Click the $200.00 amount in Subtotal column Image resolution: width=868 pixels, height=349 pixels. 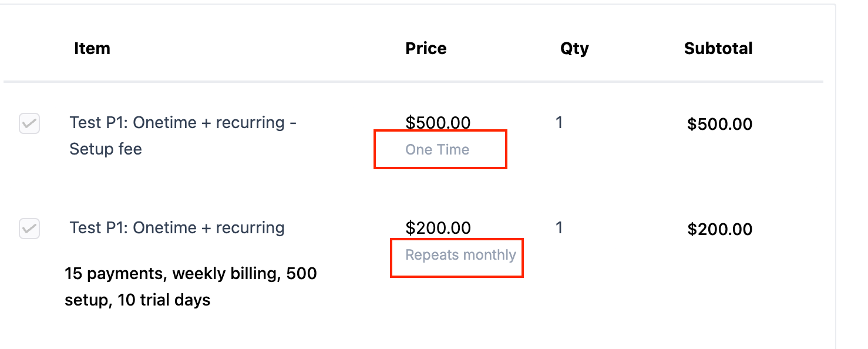pyautogui.click(x=719, y=229)
